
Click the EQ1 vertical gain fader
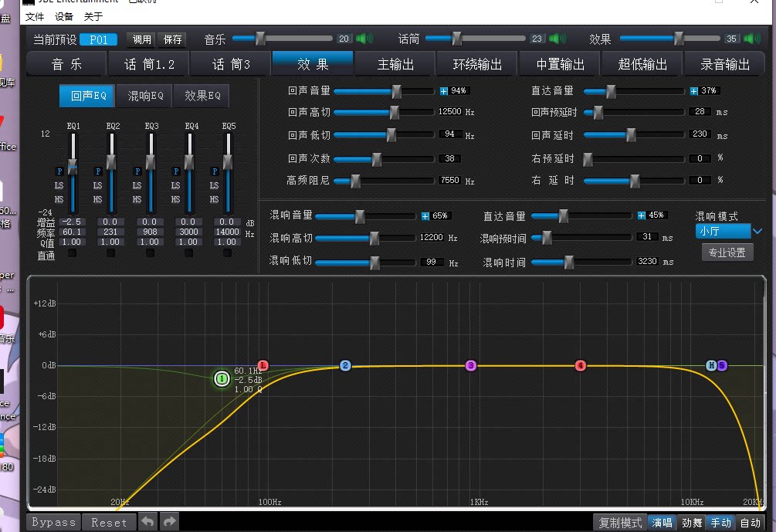point(73,166)
